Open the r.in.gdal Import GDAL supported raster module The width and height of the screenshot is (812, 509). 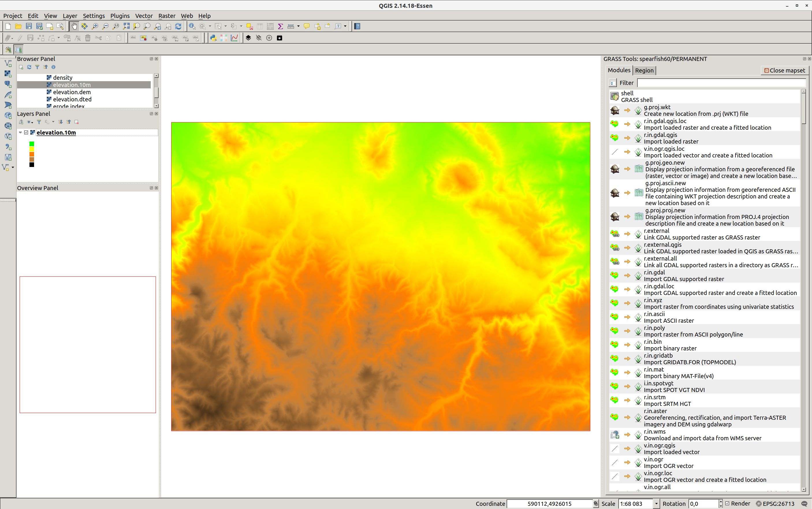pos(704,276)
